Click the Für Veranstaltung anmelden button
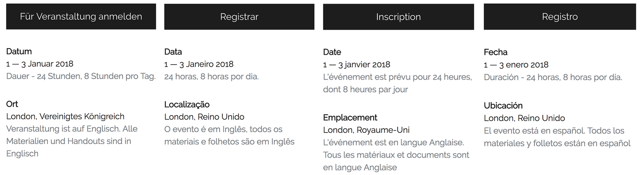Image resolution: width=644 pixels, height=175 pixels. (x=81, y=17)
